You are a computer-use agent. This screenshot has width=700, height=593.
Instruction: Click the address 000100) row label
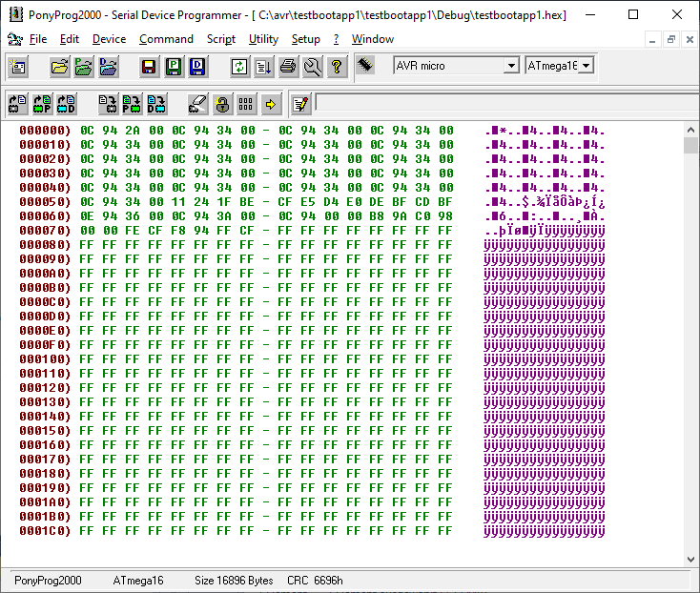click(x=45, y=359)
